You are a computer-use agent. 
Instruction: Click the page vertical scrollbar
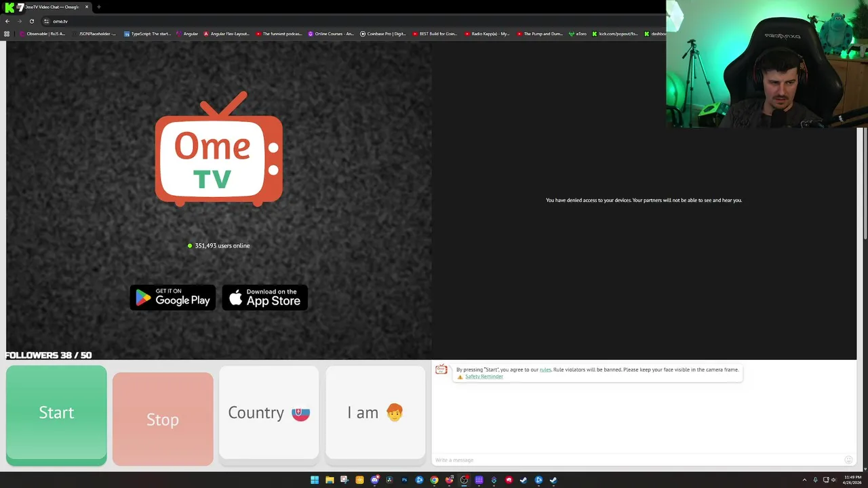[x=865, y=183]
